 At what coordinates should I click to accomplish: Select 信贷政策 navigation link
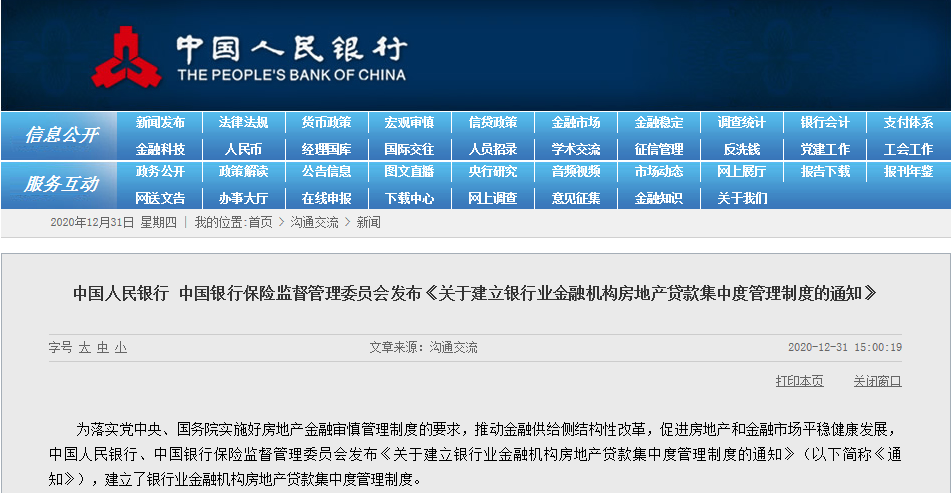492,122
